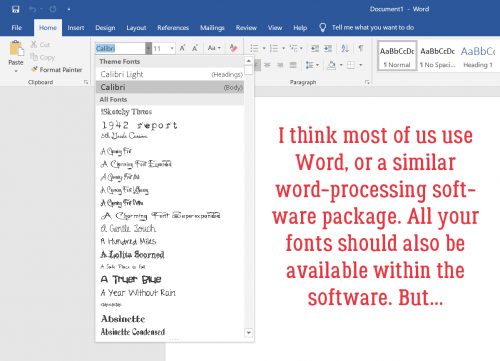Open the Bullets library dropdown arrow
The width and height of the screenshot is (500, 361).
click(x=264, y=49)
